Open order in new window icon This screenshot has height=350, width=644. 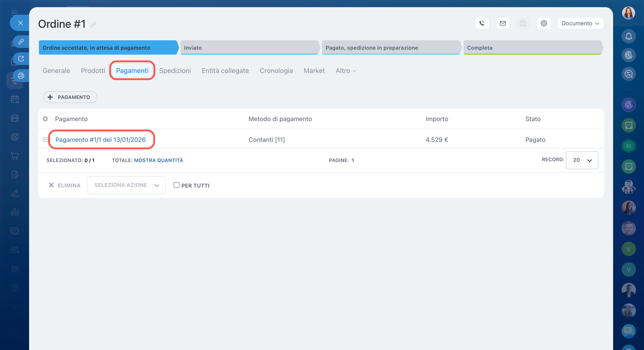coord(21,58)
